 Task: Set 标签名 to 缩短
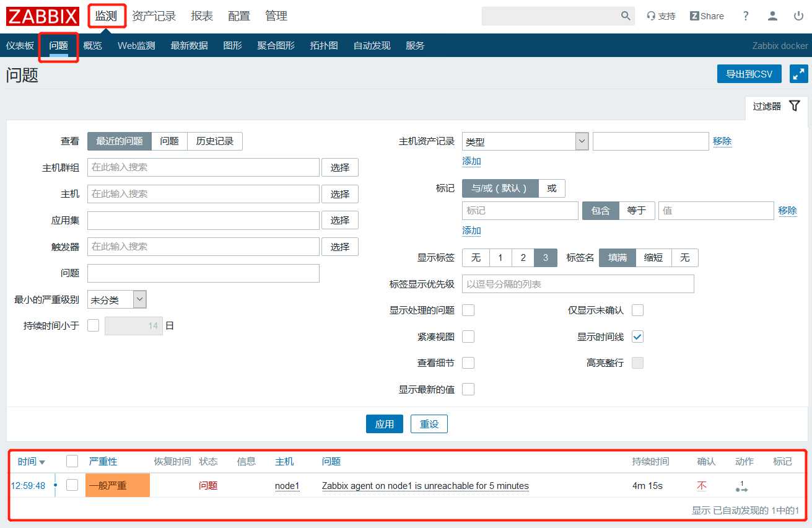tap(653, 258)
